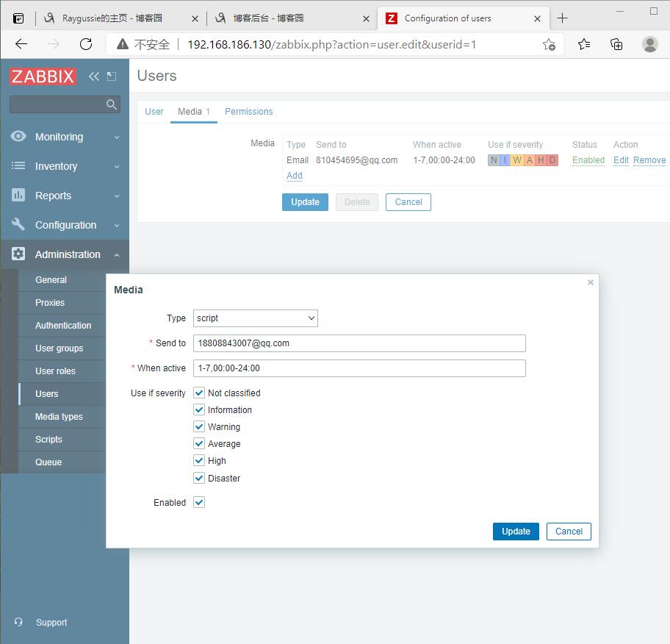Click the Zabbix logo

coord(43,76)
